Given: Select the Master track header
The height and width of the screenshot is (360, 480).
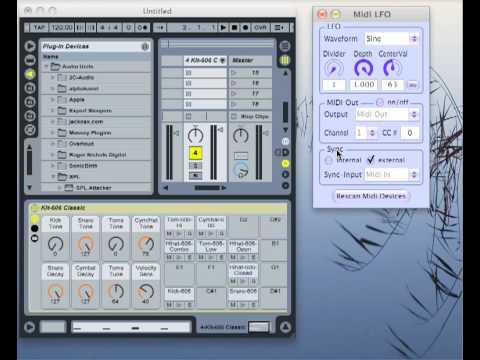Looking at the screenshot, I should pyautogui.click(x=250, y=60).
